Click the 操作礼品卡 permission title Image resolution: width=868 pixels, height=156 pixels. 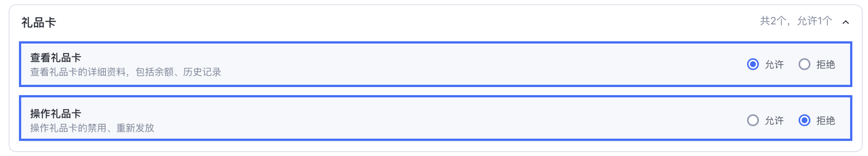pos(55,114)
